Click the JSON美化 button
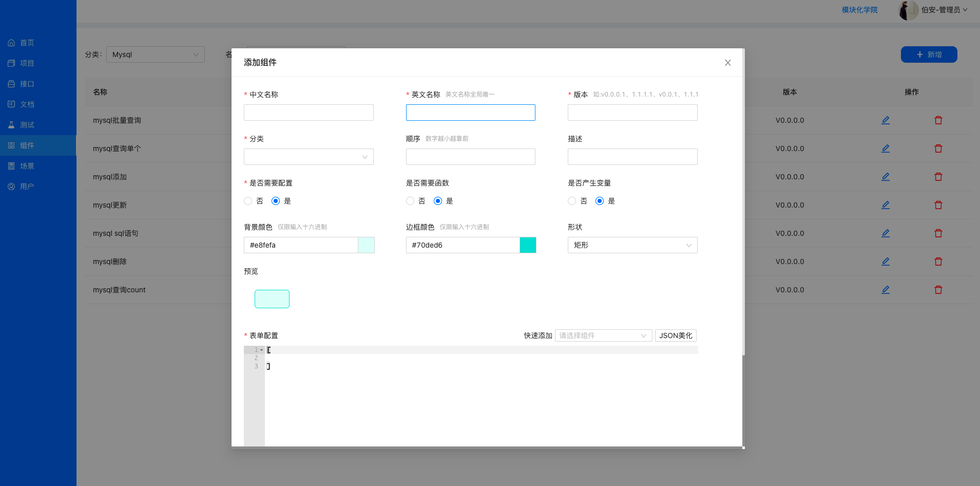Viewport: 980px width, 486px height. 676,335
